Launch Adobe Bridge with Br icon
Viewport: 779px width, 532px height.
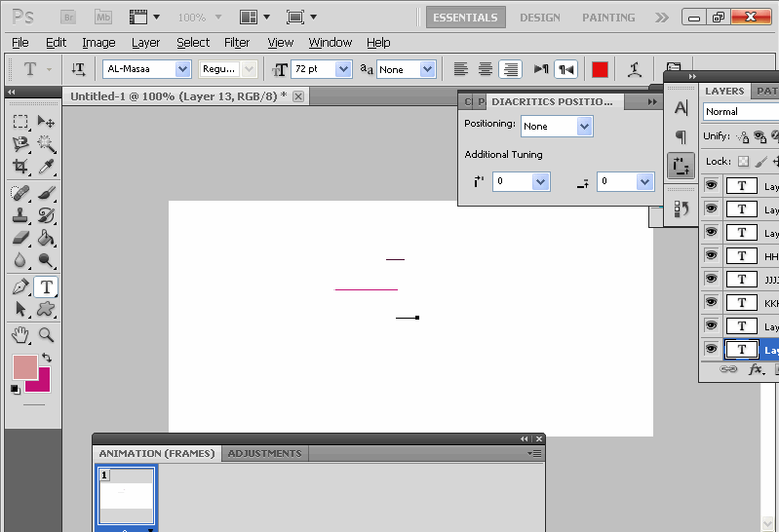click(x=68, y=18)
